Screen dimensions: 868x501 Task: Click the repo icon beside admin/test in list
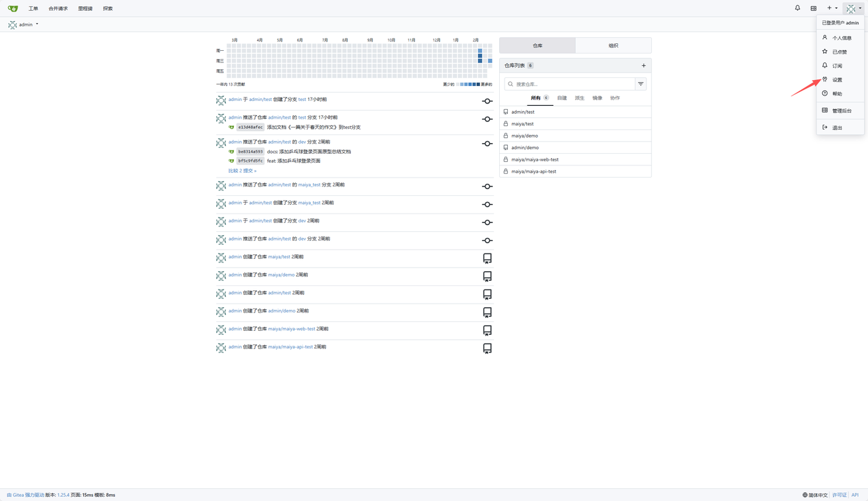[x=506, y=112]
